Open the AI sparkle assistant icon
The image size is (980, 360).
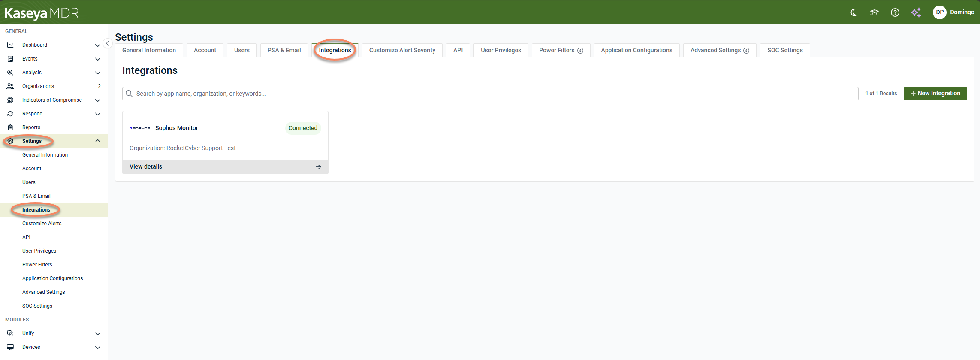[x=916, y=12]
